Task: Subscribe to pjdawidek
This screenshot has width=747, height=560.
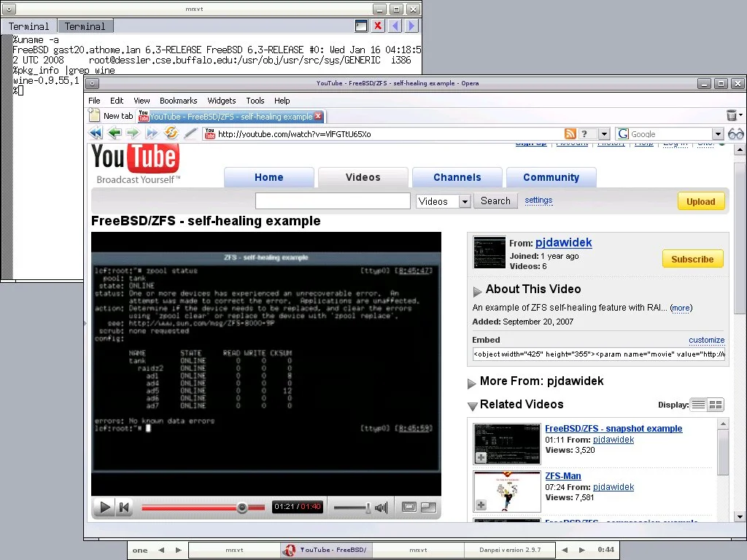Action: pyautogui.click(x=693, y=259)
